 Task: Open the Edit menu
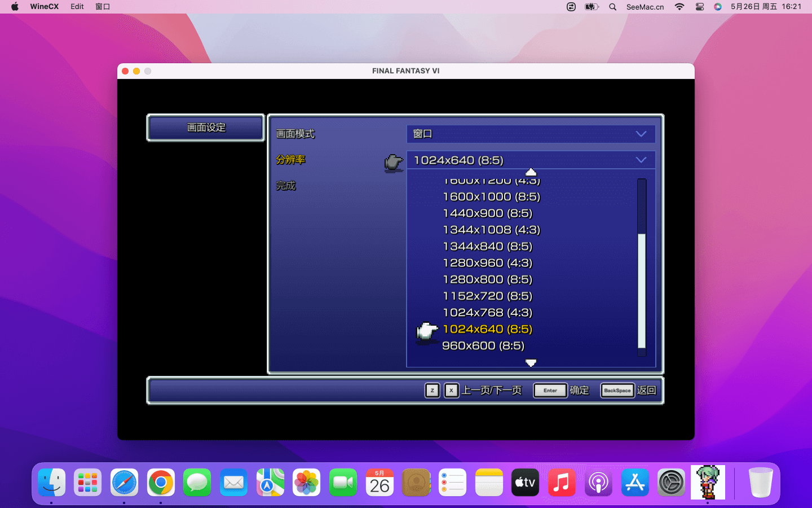pyautogui.click(x=77, y=7)
